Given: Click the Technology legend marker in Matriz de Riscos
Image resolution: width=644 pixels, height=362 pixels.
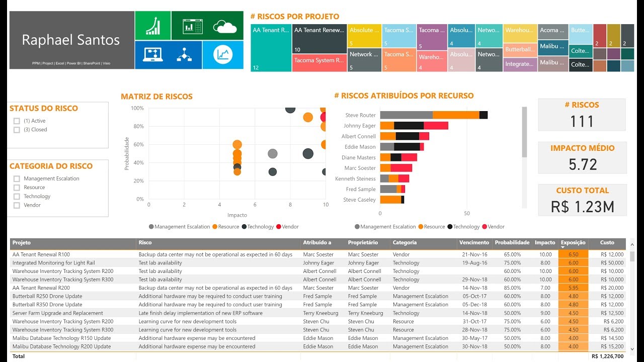Looking at the screenshot, I should (x=245, y=227).
